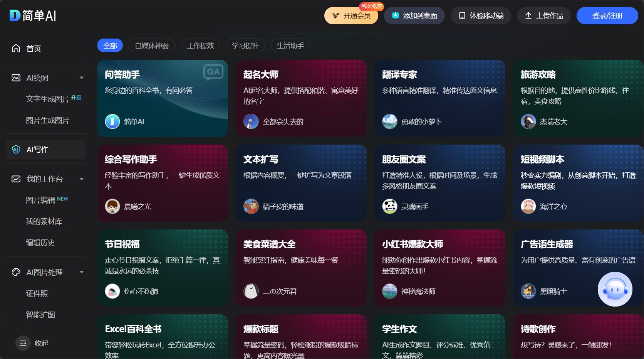Screen dimensions: 644x359
Task: Click avatar of 黑暗骑士
Action: pyautogui.click(x=528, y=291)
